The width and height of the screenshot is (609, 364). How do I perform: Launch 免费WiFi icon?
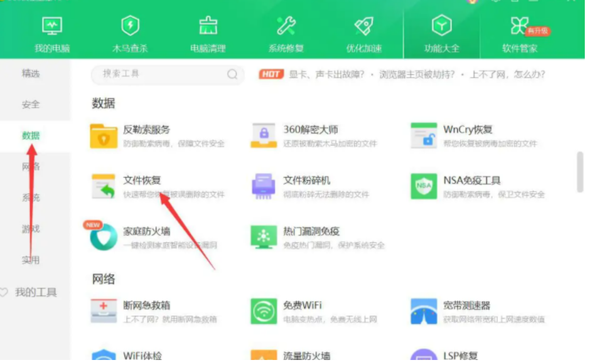(264, 311)
